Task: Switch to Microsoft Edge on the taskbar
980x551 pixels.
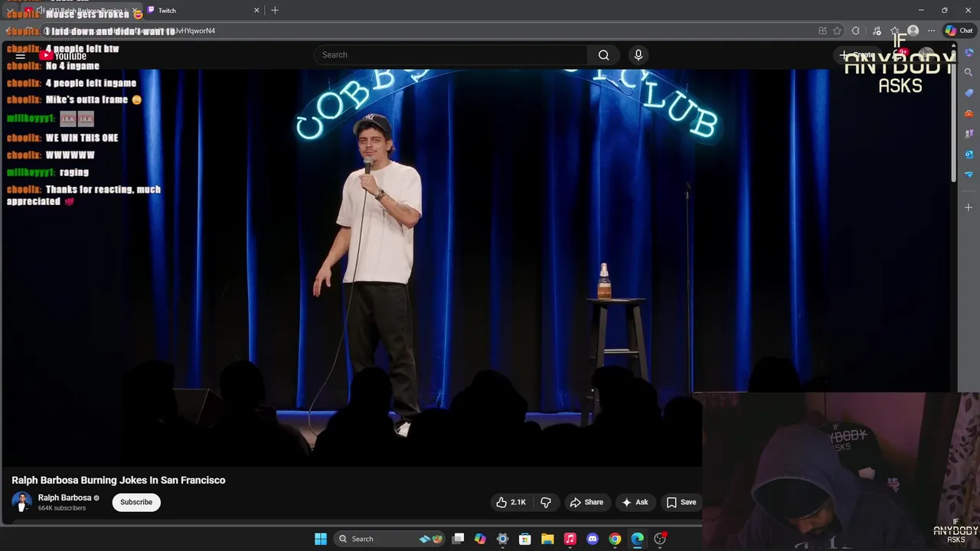Action: click(x=637, y=539)
